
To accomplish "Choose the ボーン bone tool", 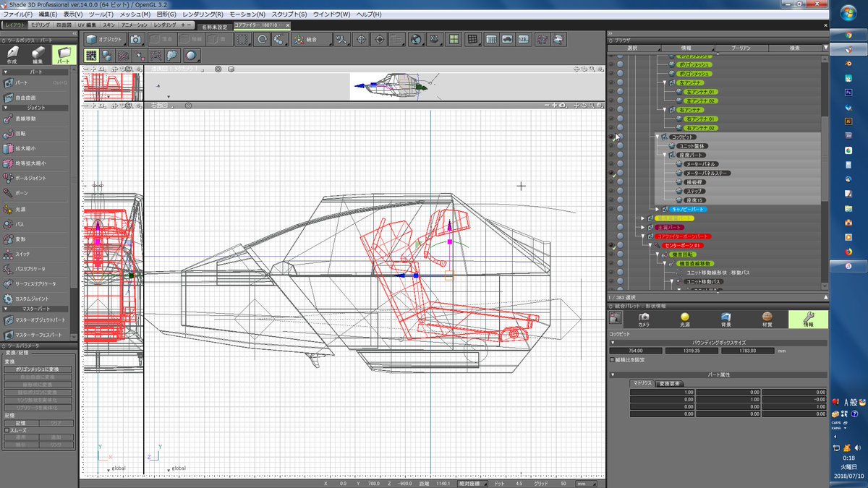I will [x=35, y=193].
